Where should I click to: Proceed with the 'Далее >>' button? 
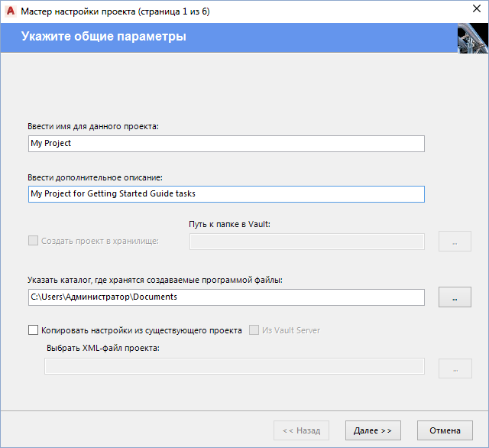[373, 430]
